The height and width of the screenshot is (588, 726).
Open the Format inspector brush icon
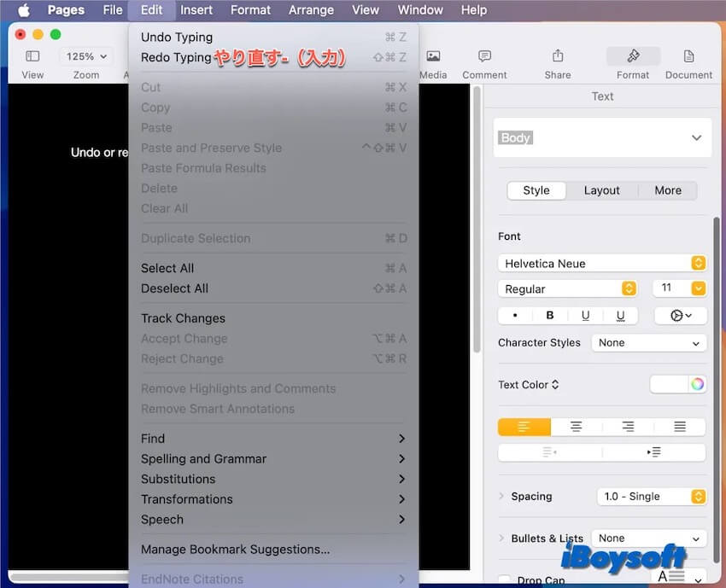[x=633, y=56]
